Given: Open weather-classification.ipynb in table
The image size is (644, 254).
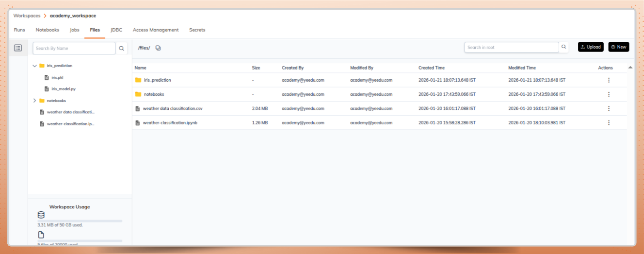Looking at the screenshot, I should pos(170,123).
